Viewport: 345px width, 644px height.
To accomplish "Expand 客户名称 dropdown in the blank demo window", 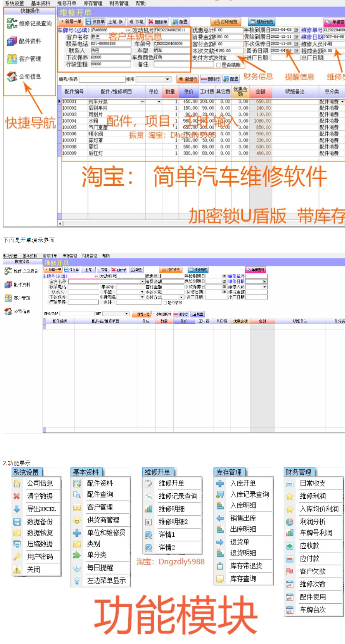I will click(x=143, y=281).
